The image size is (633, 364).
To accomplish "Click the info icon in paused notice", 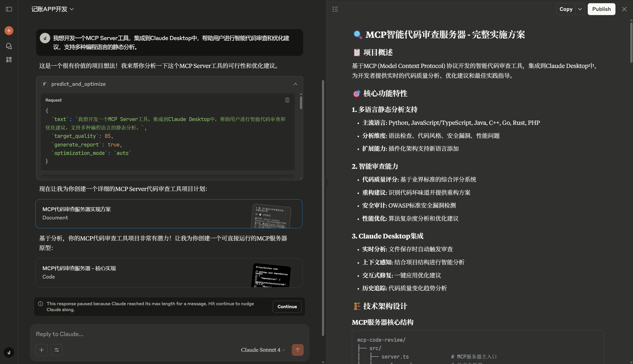I will coord(41,304).
